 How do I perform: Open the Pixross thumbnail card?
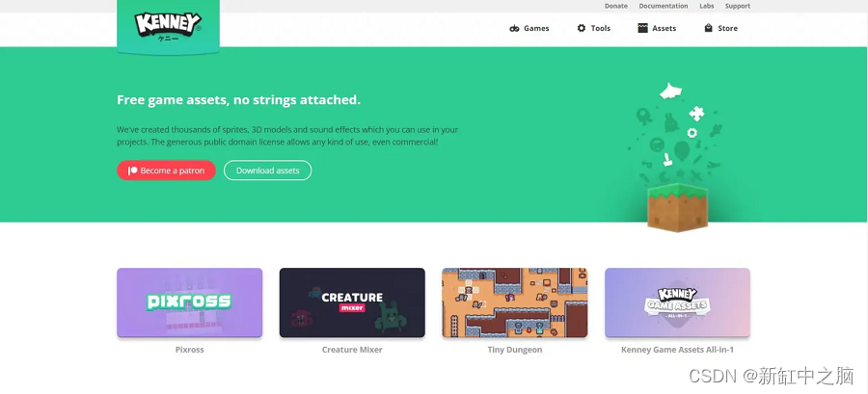(x=189, y=302)
